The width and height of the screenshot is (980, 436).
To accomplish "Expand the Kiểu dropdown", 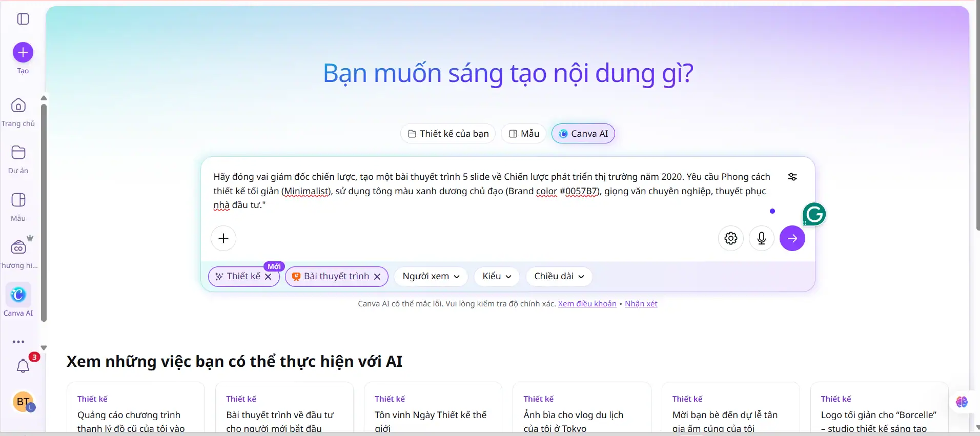I will 497,277.
